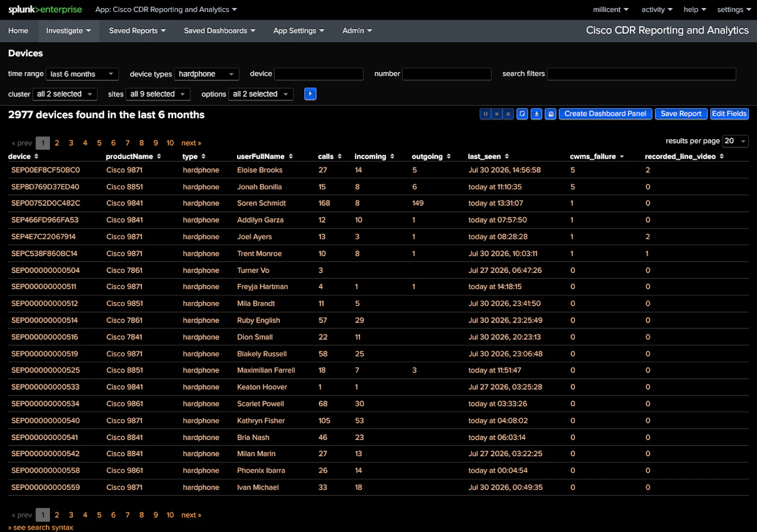Select device SEP000000000559

46,487
